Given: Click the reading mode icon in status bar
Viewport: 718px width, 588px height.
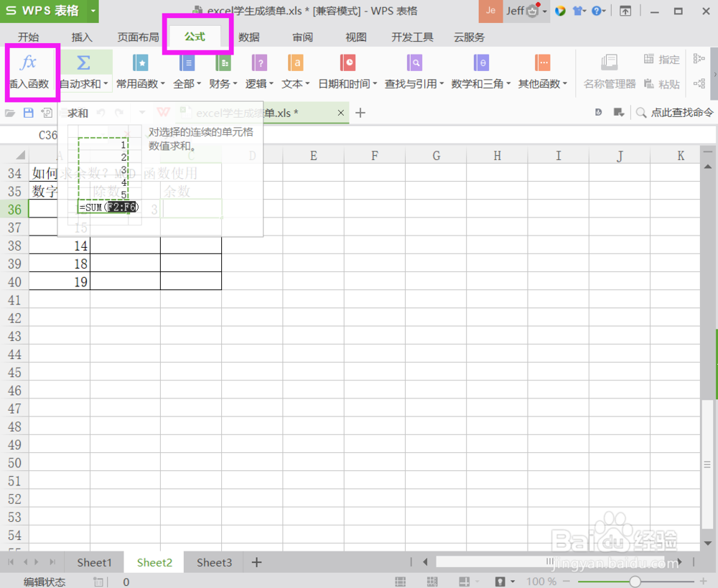Looking at the screenshot, I should 464,582.
